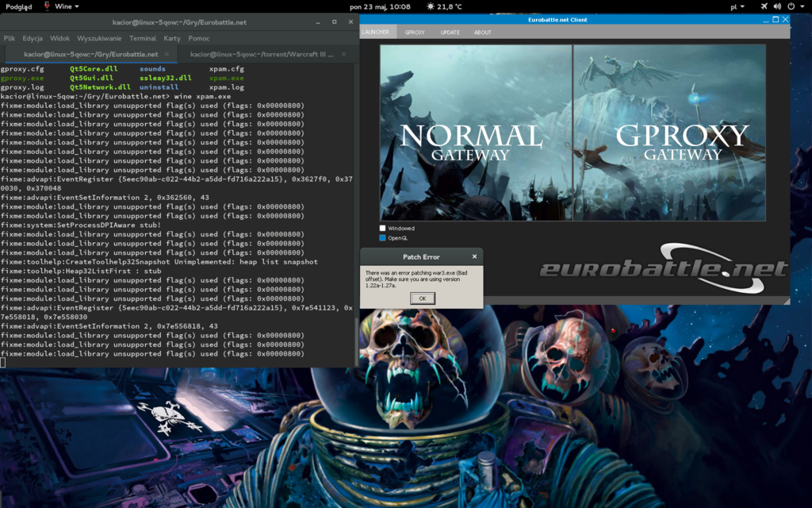Select the Gry/Eurobattle.net terminal tab
This screenshot has height=508, width=812.
pyautogui.click(x=91, y=54)
